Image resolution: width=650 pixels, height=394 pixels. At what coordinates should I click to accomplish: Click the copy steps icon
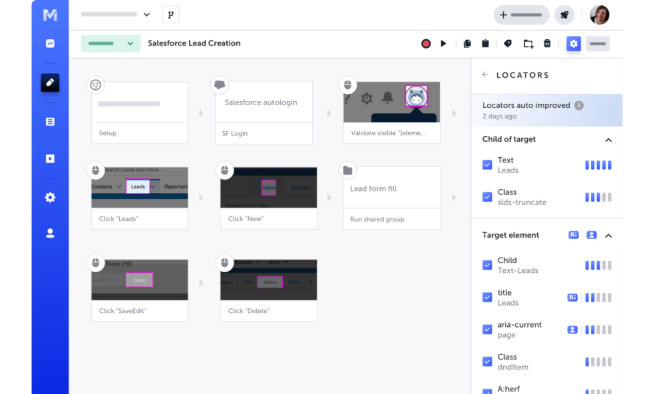[467, 44]
